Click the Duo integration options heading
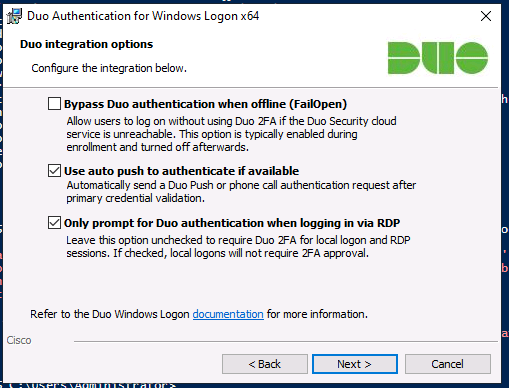The width and height of the screenshot is (509, 388). click(x=86, y=44)
